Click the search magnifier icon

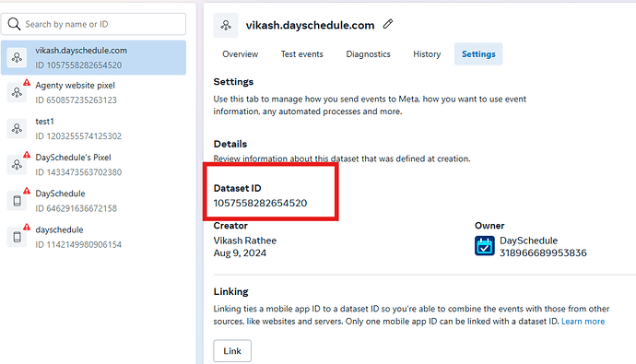click(x=14, y=24)
